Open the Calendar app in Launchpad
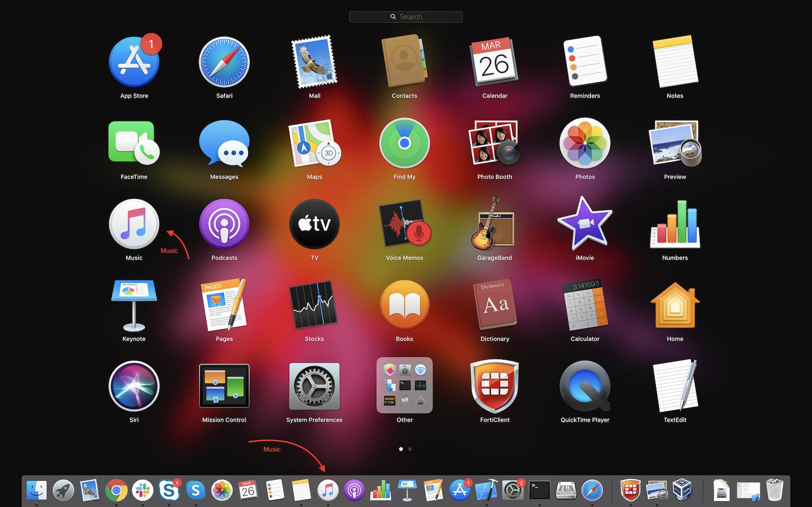This screenshot has width=812, height=507. coord(495,62)
